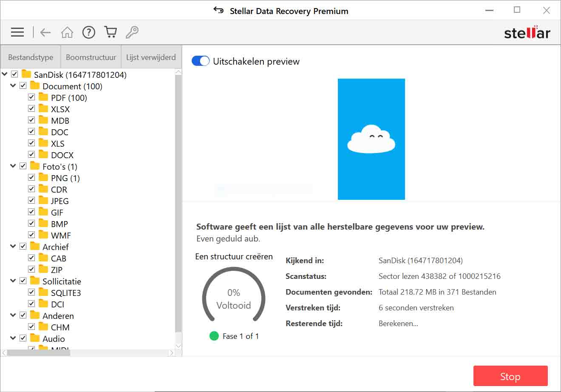
Task: Click the DOCX folder icon
Action: point(43,154)
